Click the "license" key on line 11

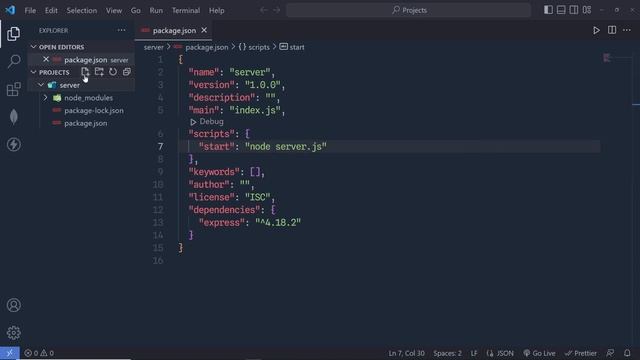tap(211, 198)
